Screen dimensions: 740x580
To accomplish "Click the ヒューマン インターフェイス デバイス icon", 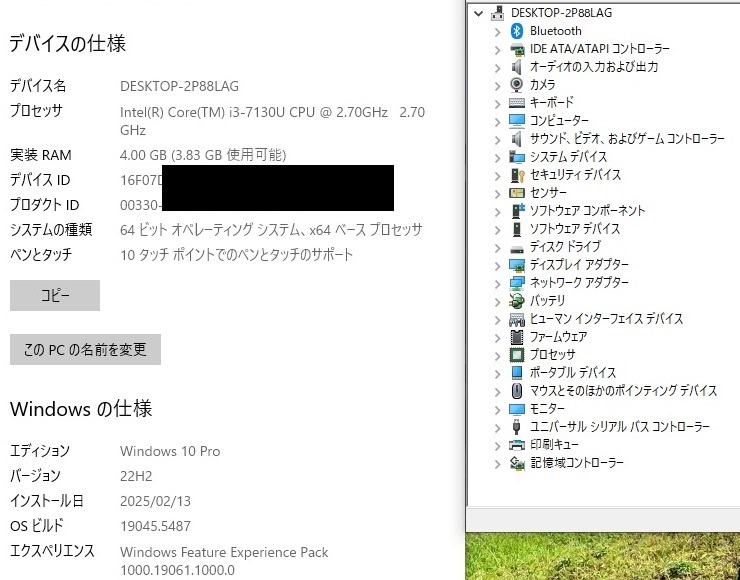I will 517,319.
